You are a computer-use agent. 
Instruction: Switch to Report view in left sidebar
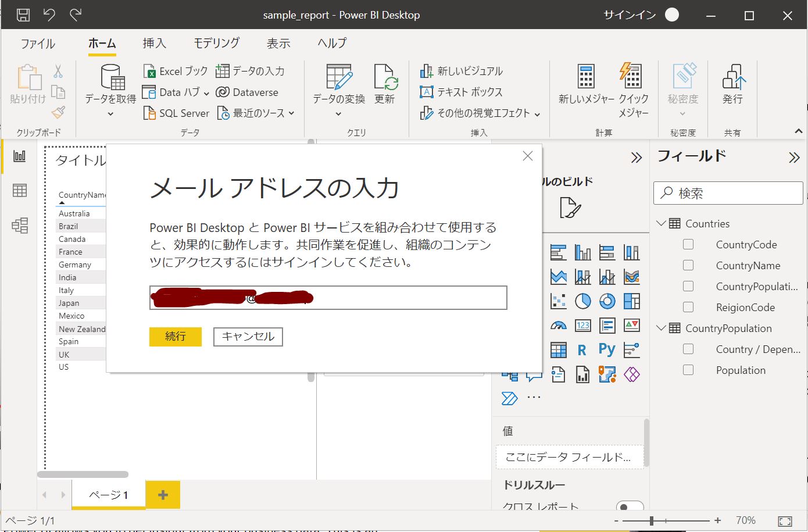tap(20, 156)
